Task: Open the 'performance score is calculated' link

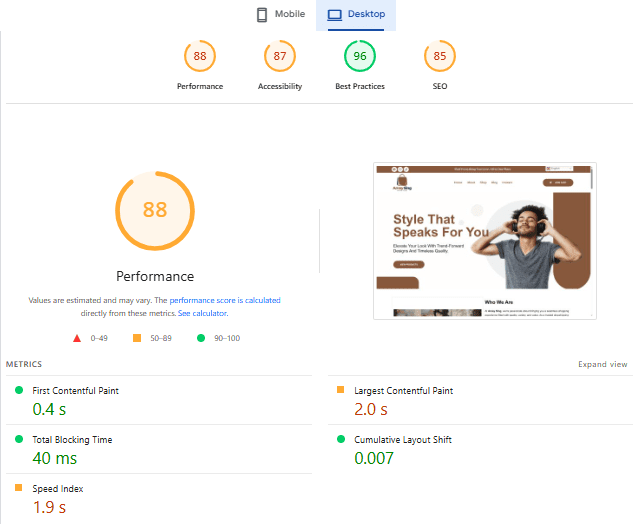Action: [x=225, y=300]
